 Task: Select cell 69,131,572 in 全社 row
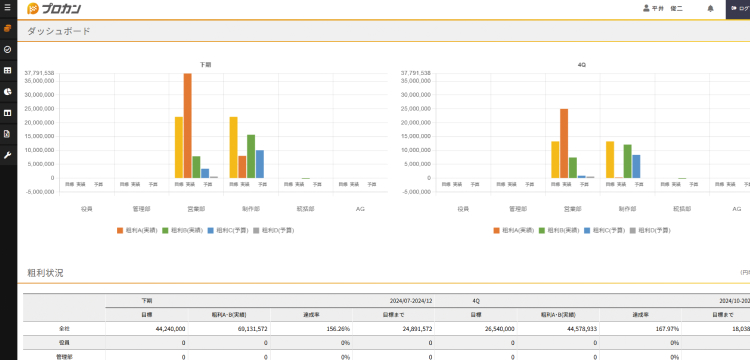(229, 329)
